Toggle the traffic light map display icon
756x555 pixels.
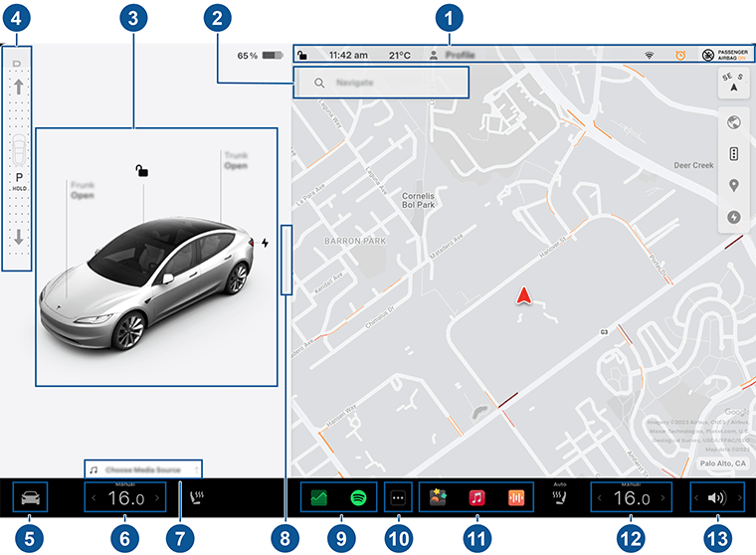tap(733, 154)
